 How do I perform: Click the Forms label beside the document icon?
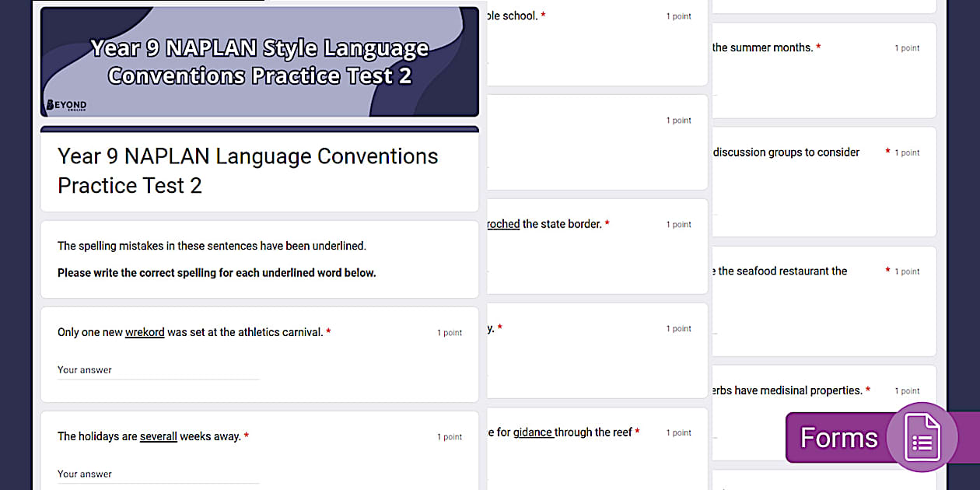pos(839,438)
